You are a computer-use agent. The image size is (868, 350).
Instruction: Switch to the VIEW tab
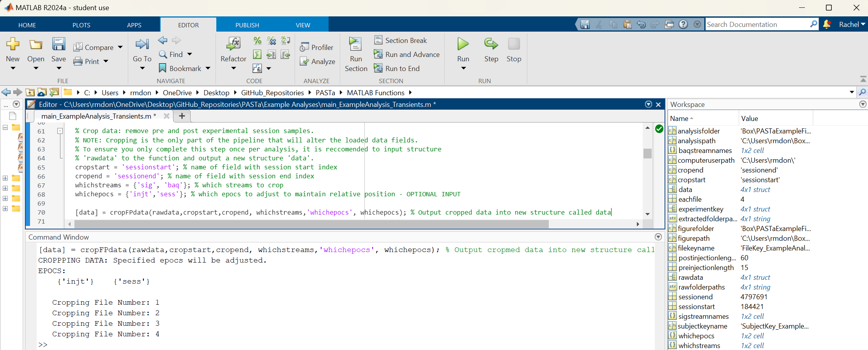[x=303, y=25]
